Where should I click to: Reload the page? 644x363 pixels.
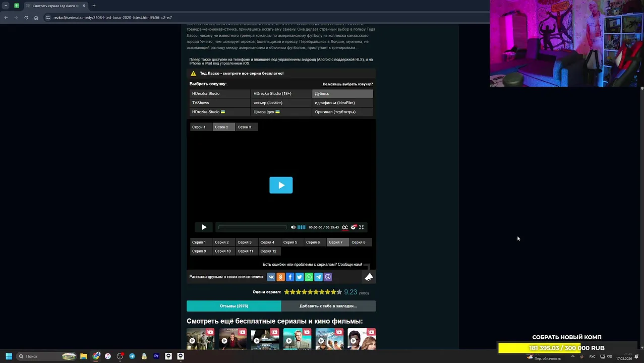[26, 18]
